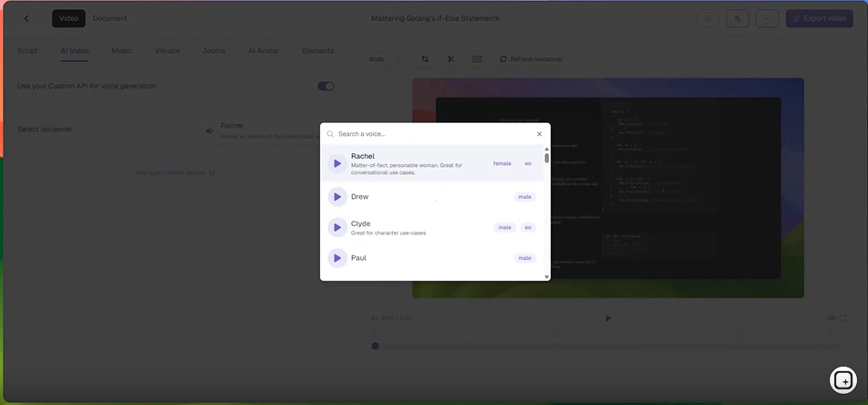The width and height of the screenshot is (868, 405).
Task: Click the voice list scrollbar thumb
Action: coord(547,158)
